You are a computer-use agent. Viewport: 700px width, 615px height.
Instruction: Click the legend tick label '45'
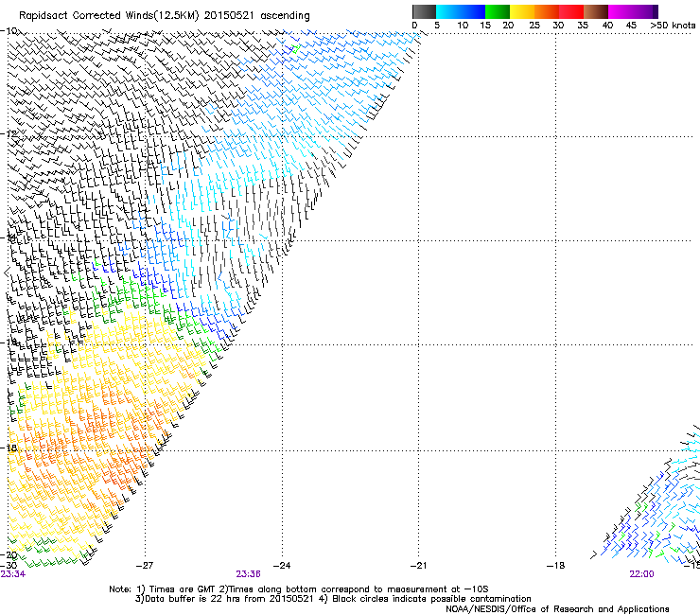tap(631, 25)
